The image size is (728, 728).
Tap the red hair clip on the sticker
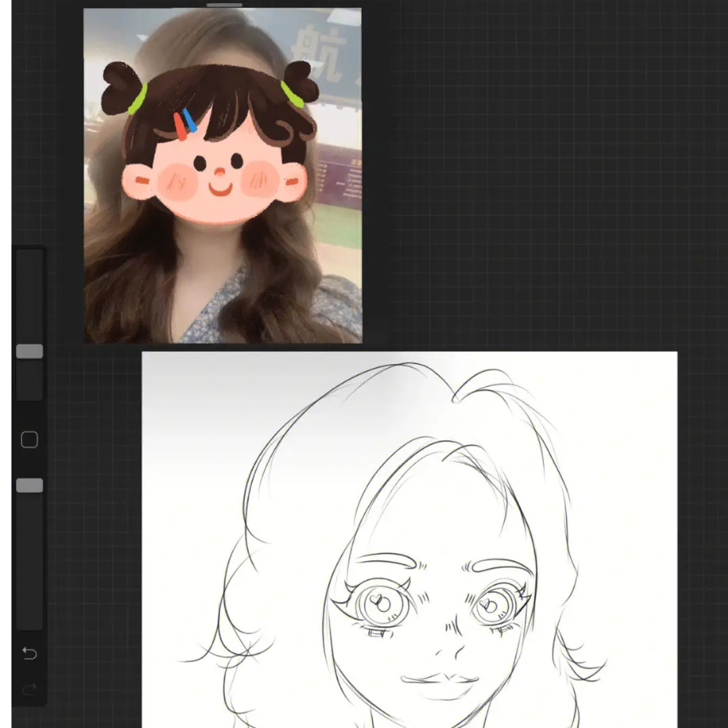click(180, 126)
